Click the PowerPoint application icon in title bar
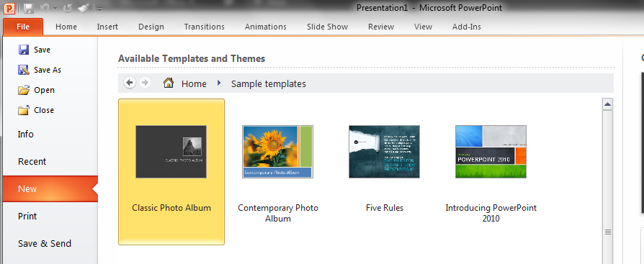Viewport: 644px width, 264px height. tap(9, 8)
